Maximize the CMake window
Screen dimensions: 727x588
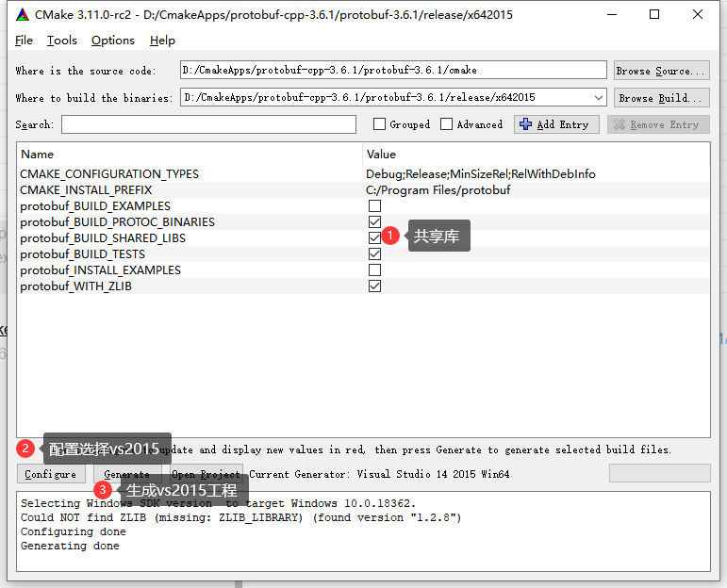(x=654, y=14)
